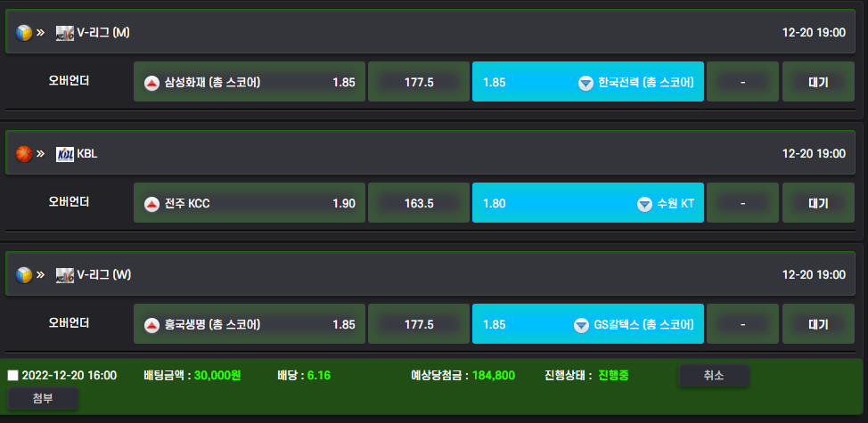Click the 6.16 total odds value
This screenshot has height=423, width=868.
[319, 376]
